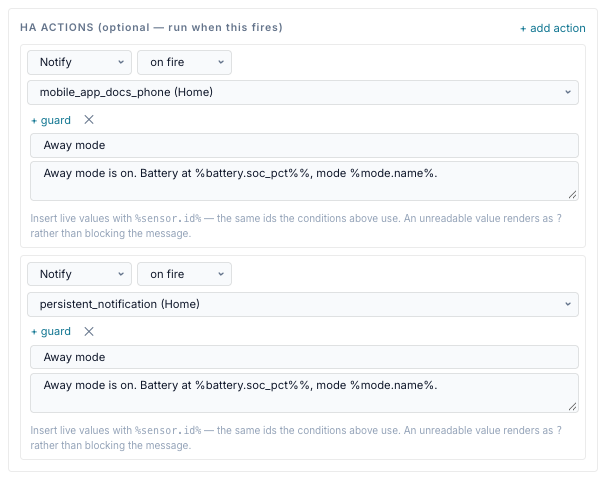Screen dimensions: 606x479
Task: Click the message textarea in the persistent_notification action
Action: click(304, 393)
